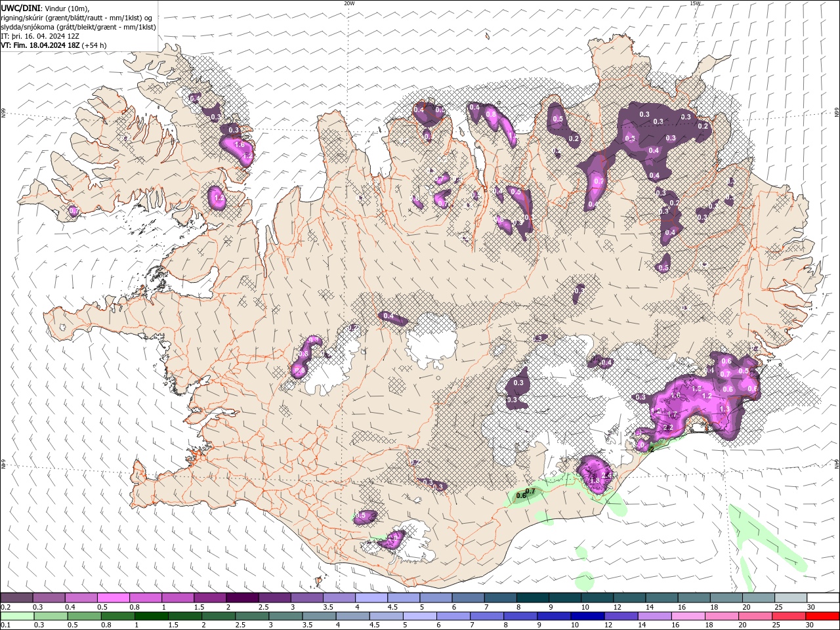Click the '15W' longitude label at top
This screenshot has width=840, height=630.
(695, 3)
